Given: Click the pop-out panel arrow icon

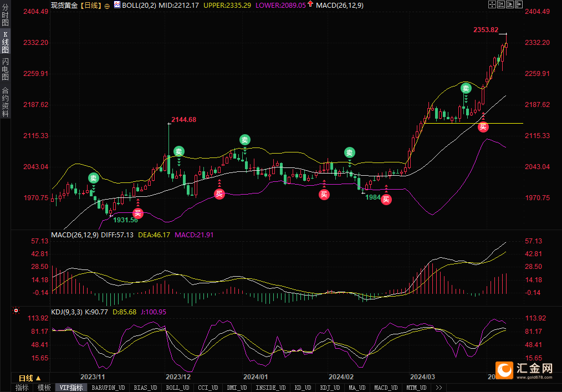Looking at the screenshot, I should click(519, 4).
